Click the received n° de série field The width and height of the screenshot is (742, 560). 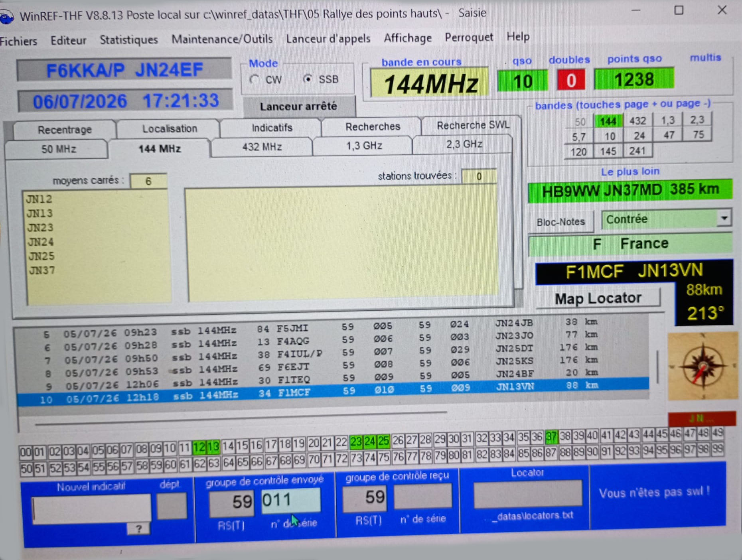pos(423,496)
